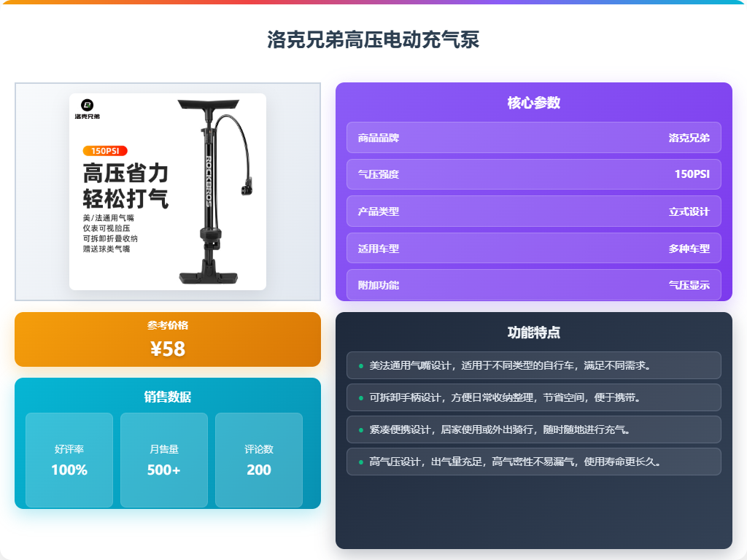Select the 轻松打气 headline in the product image
Image resolution: width=747 pixels, height=560 pixels.
point(125,198)
